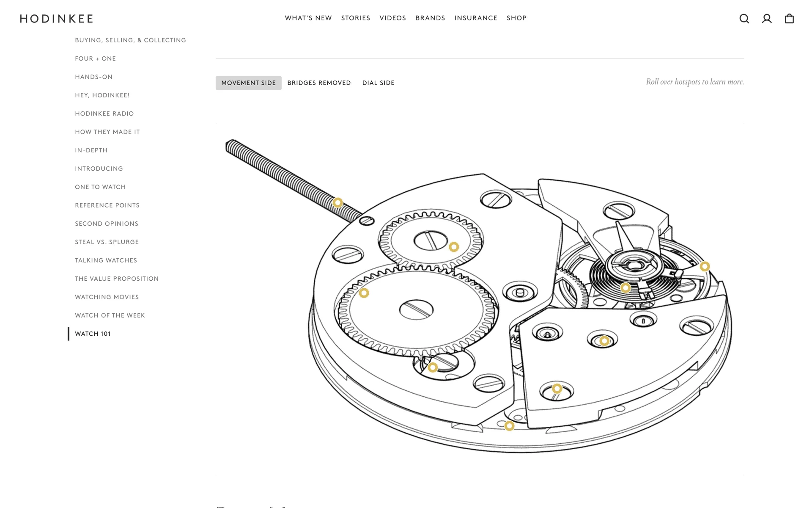Click hotspot on the small upper gear
This screenshot has width=812, height=508.
click(454, 247)
